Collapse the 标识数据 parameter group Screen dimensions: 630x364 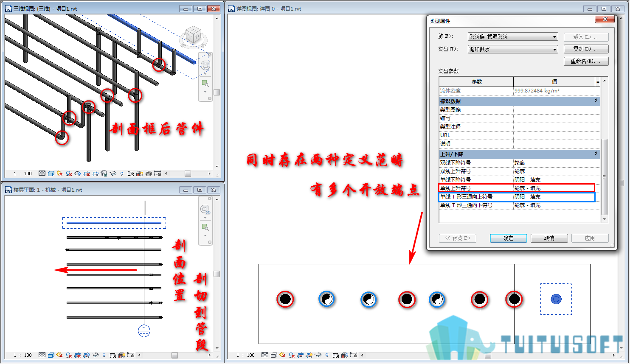pos(596,101)
